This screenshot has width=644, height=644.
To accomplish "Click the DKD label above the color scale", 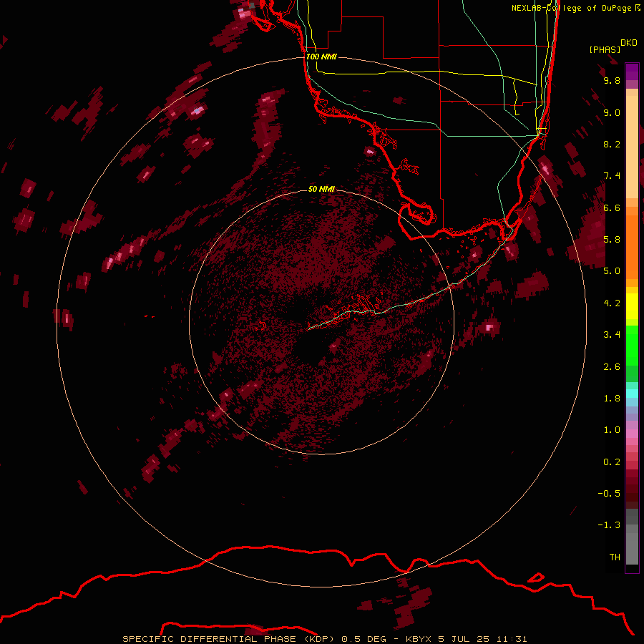I will pyautogui.click(x=629, y=43).
